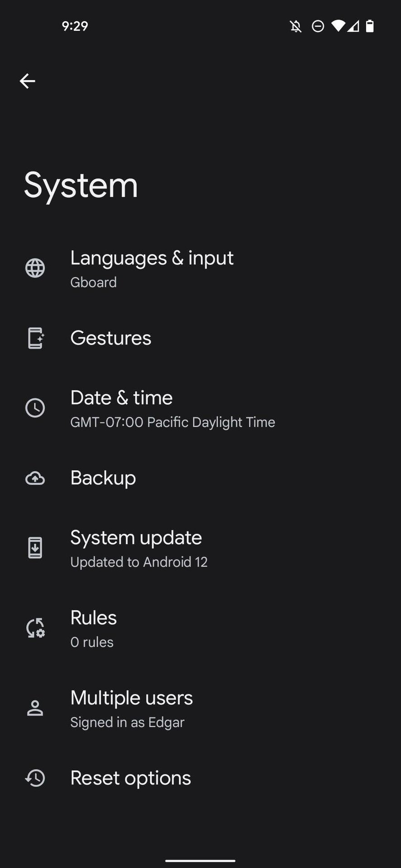This screenshot has height=868, width=401.
Task: Tap the Do Not Disturb status icon
Action: [318, 26]
